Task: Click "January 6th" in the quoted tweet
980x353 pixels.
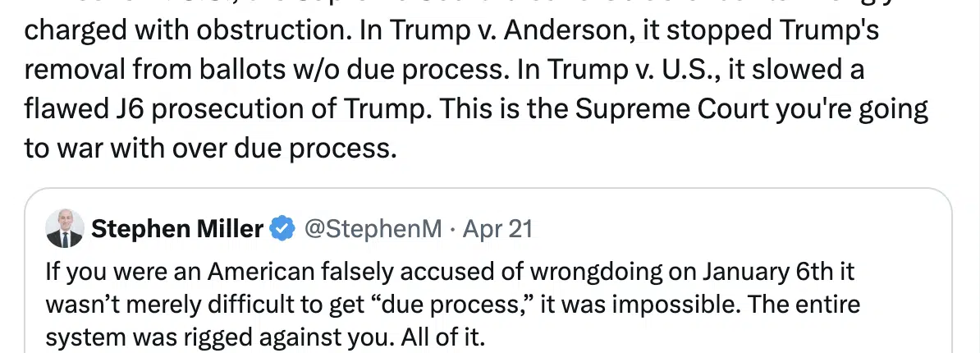Action: [x=778, y=273]
